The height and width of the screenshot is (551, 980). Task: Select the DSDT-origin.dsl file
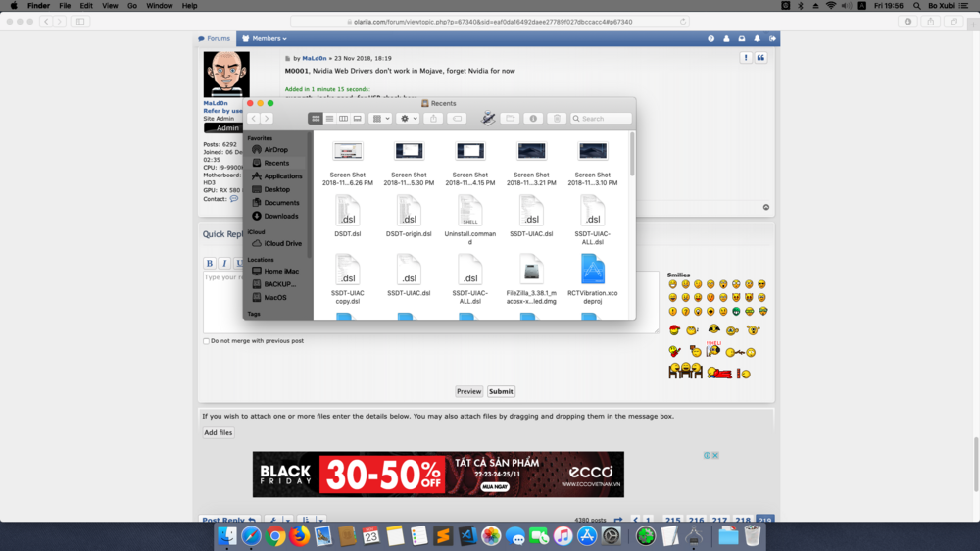(409, 214)
